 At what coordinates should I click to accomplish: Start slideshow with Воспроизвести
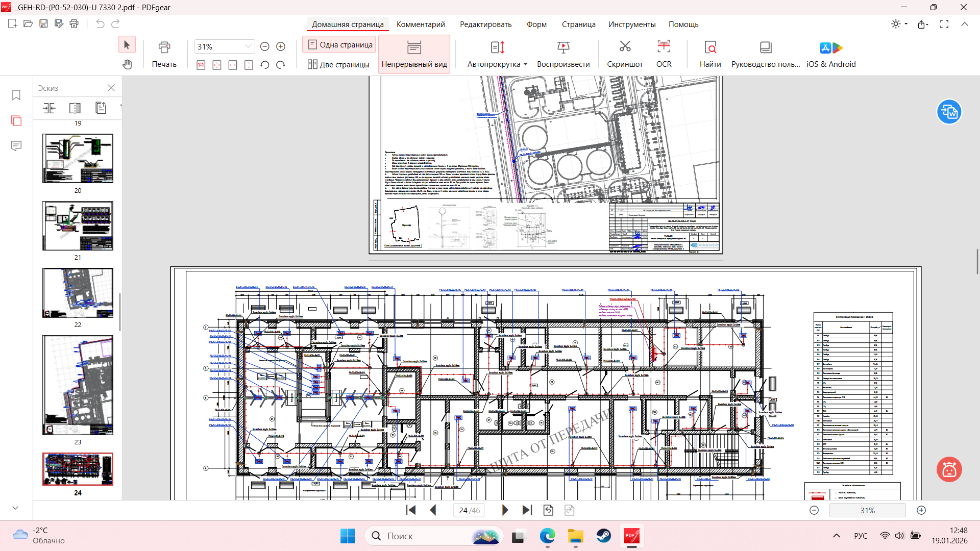[x=563, y=47]
